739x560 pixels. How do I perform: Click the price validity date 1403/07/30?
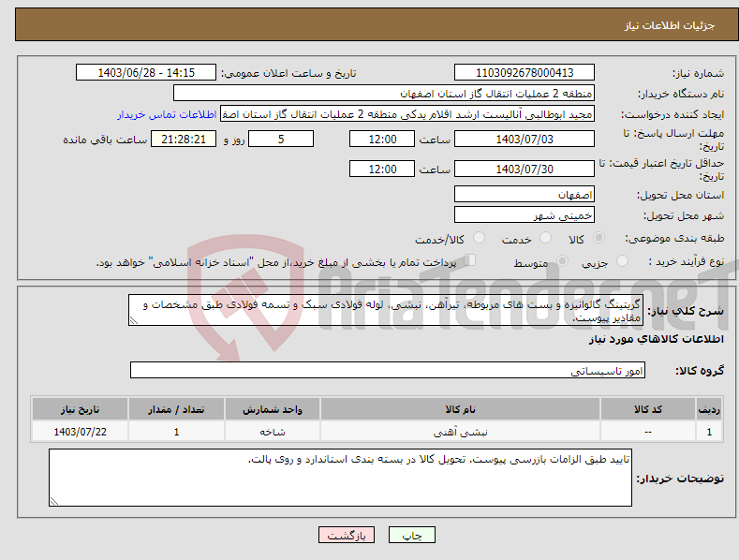pos(525,169)
